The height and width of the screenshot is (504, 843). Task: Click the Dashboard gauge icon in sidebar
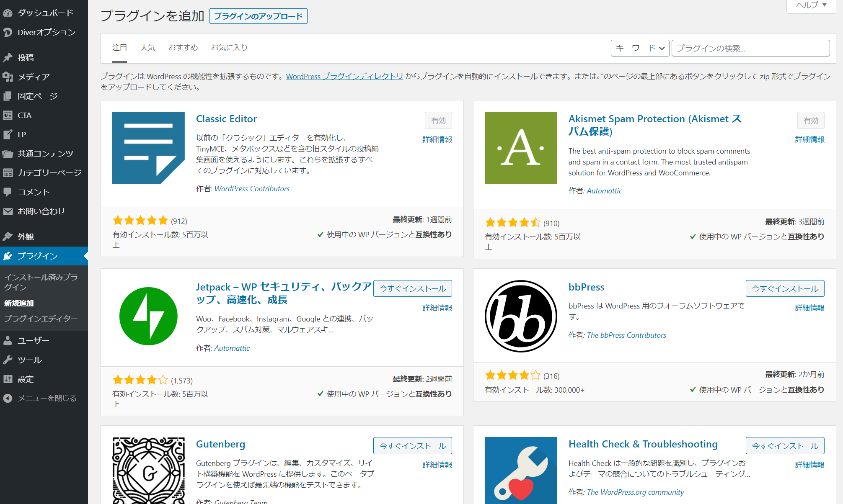point(8,13)
